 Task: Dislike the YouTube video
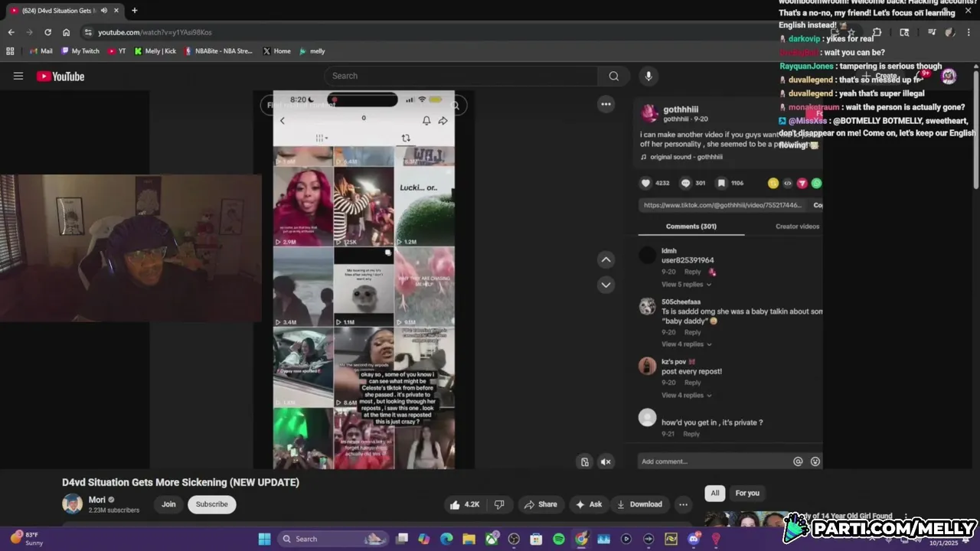pyautogui.click(x=499, y=504)
